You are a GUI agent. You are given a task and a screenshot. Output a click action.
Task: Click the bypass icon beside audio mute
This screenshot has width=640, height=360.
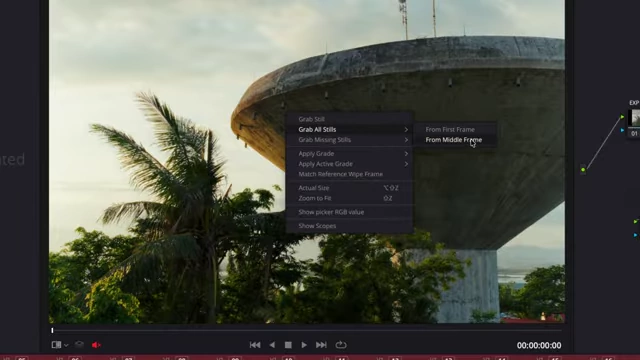(79, 345)
